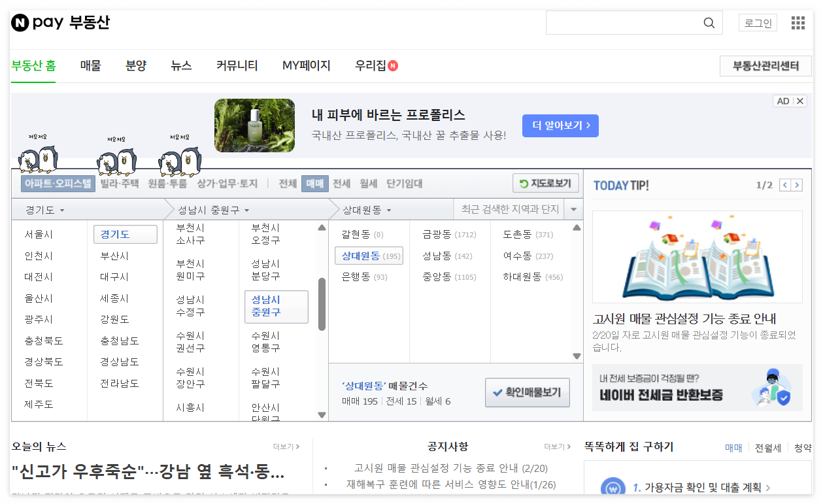Select 부산시 in the province list
Image resolution: width=823 pixels, height=504 pixels.
pos(114,256)
